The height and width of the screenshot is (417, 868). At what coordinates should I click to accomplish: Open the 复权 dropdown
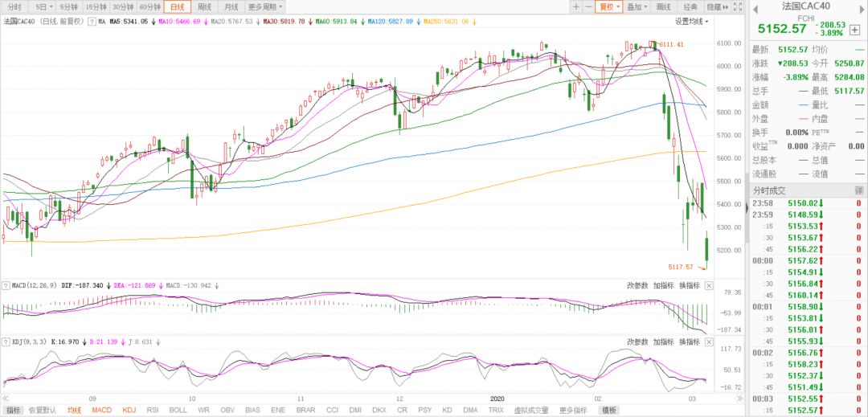[609, 6]
